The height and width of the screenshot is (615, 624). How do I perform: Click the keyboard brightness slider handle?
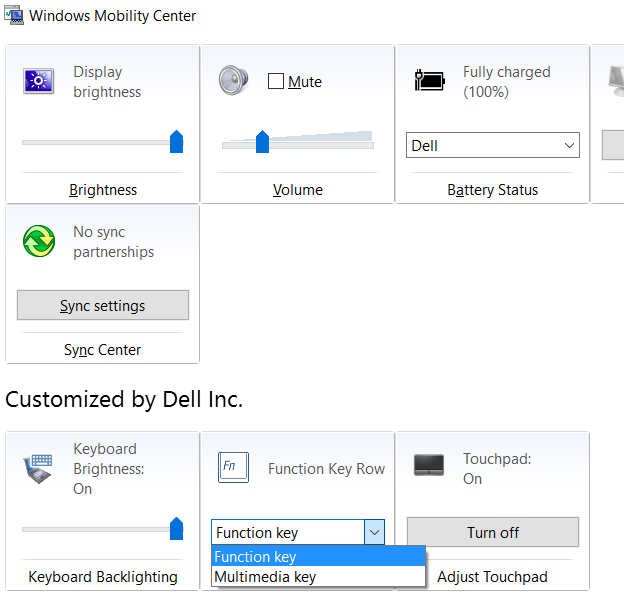point(177,529)
